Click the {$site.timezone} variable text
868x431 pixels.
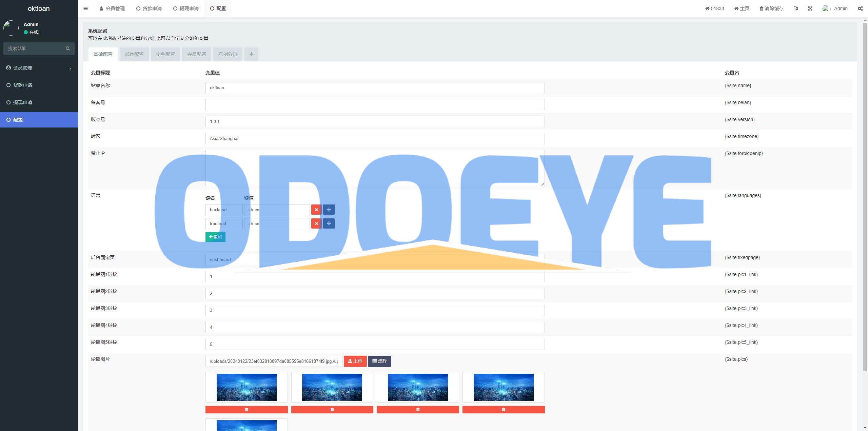coord(742,136)
